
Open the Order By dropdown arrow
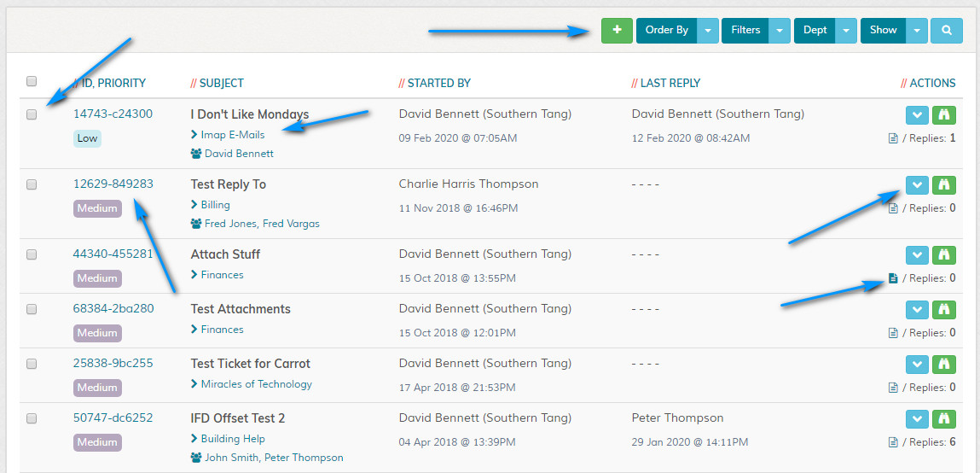[708, 30]
